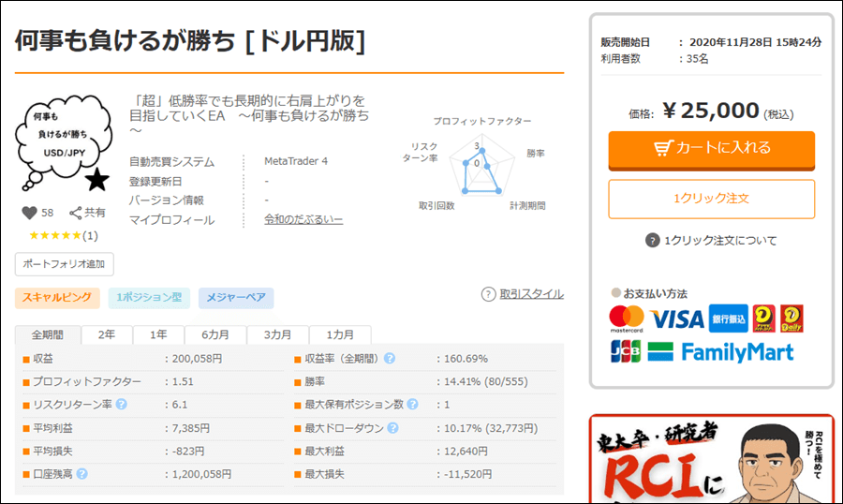843x504 pixels.
Task: Click the スキャルピング tag
Action: (x=56, y=298)
